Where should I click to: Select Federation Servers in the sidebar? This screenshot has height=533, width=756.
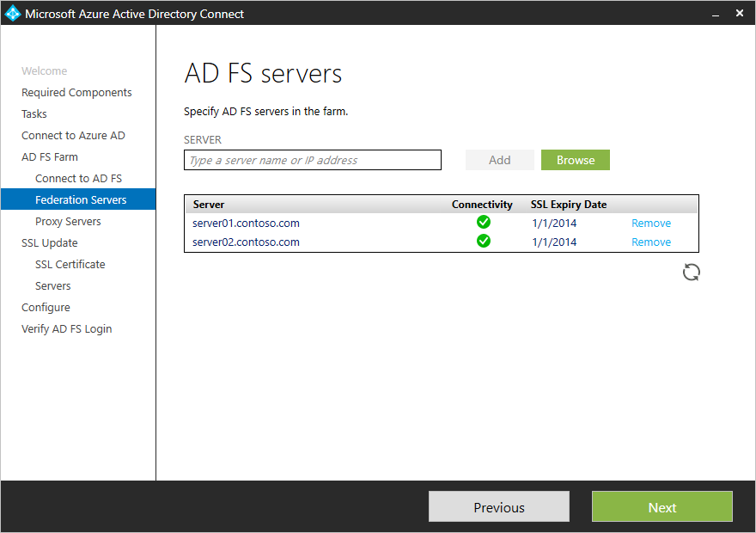[x=82, y=199]
